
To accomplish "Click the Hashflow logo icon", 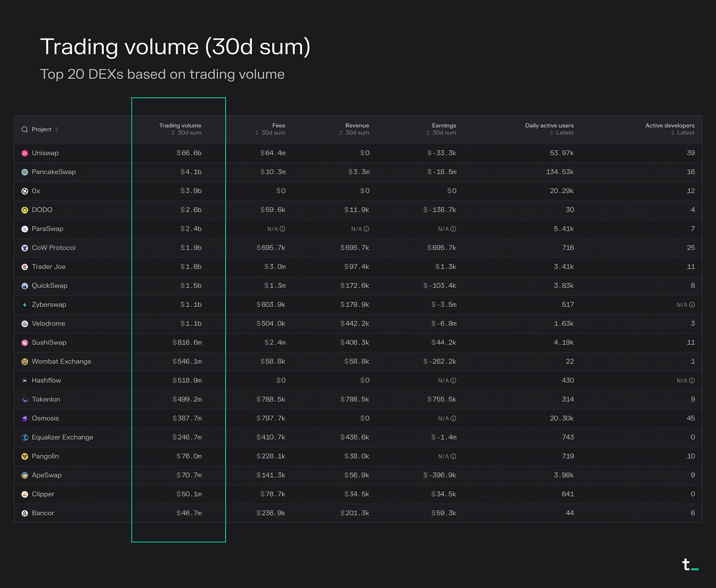I will point(25,380).
